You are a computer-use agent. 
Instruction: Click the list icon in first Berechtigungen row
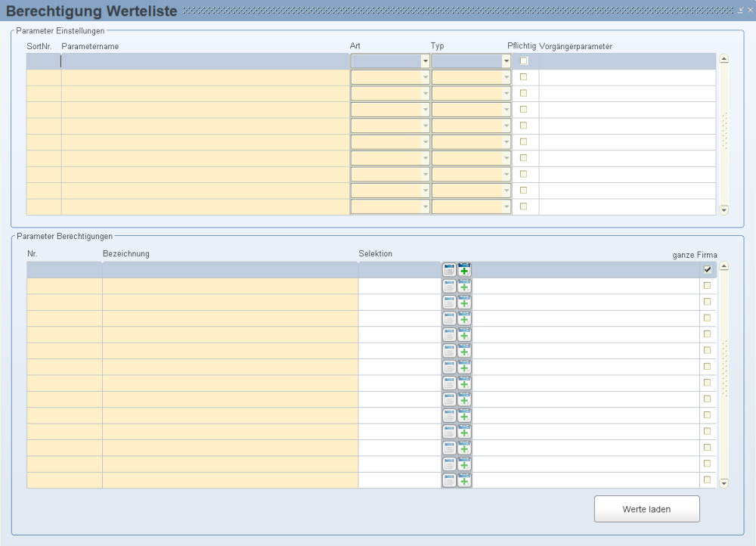449,270
